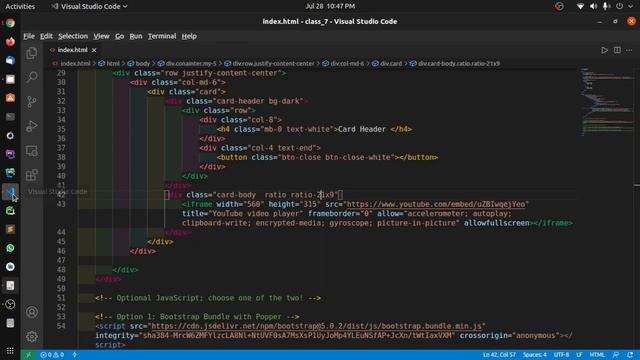Click the editor vertical scrollbar
Viewport: 640px width, 360px height.
(637, 209)
